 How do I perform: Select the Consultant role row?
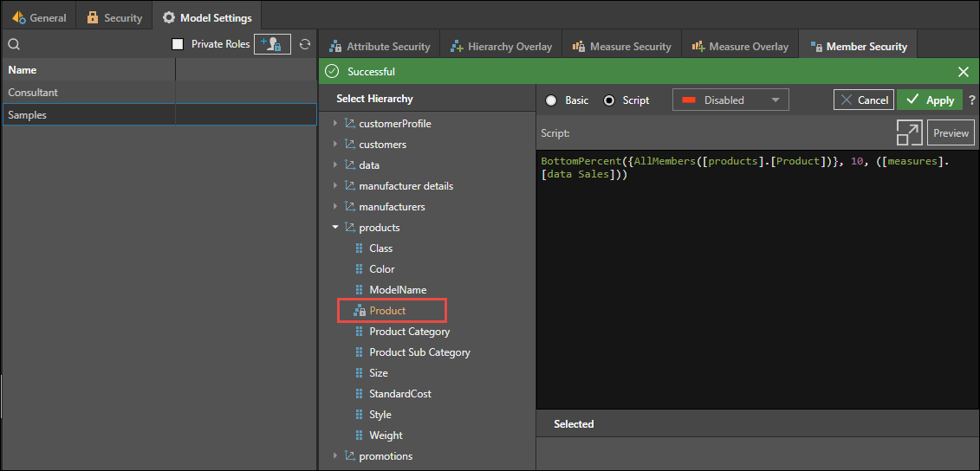[x=87, y=93]
